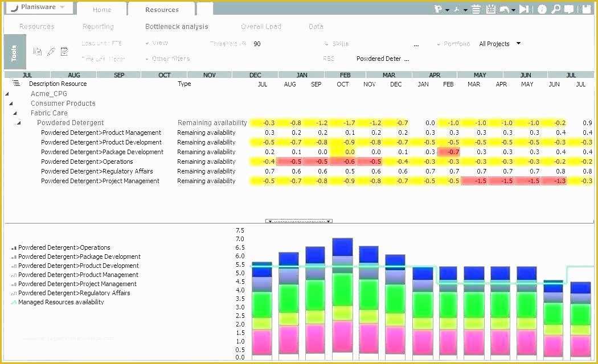Click the Description Resource column header

pyautogui.click(x=58, y=84)
